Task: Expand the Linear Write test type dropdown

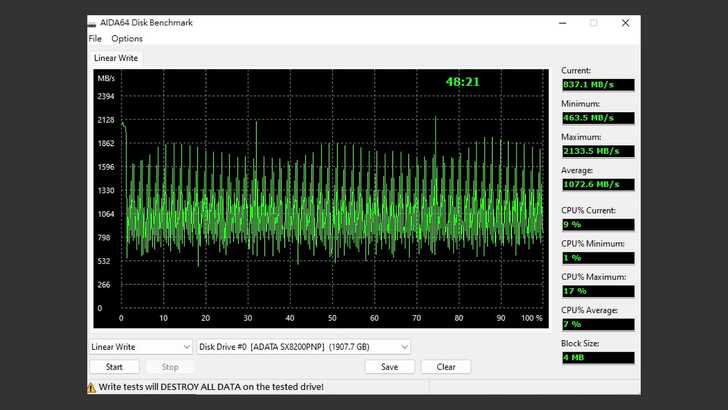Action: (139, 347)
